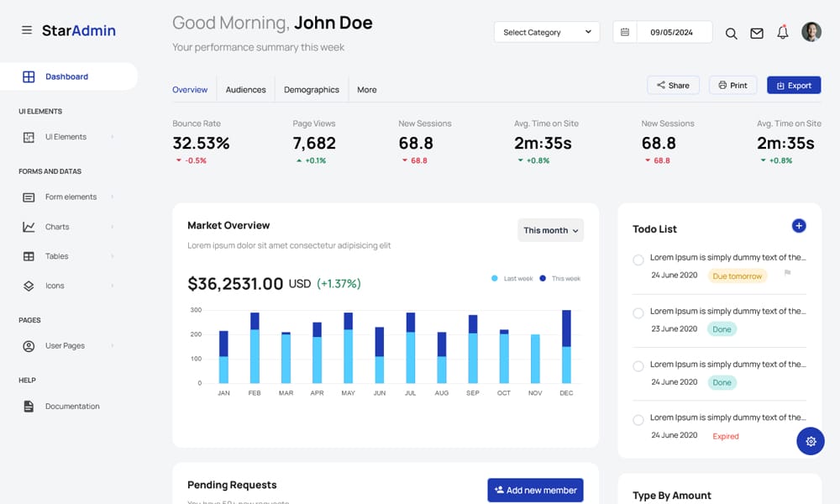Click the calendar icon beside the date
The height and width of the screenshot is (504, 840).
pos(625,33)
